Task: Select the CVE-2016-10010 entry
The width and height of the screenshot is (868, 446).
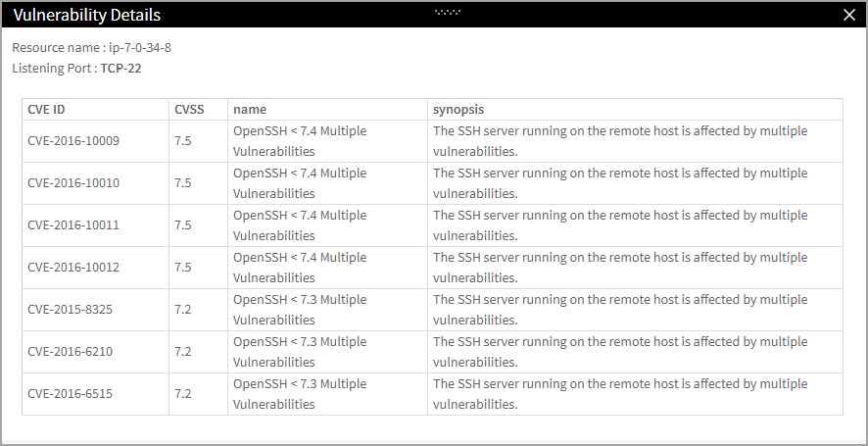Action: click(x=73, y=183)
